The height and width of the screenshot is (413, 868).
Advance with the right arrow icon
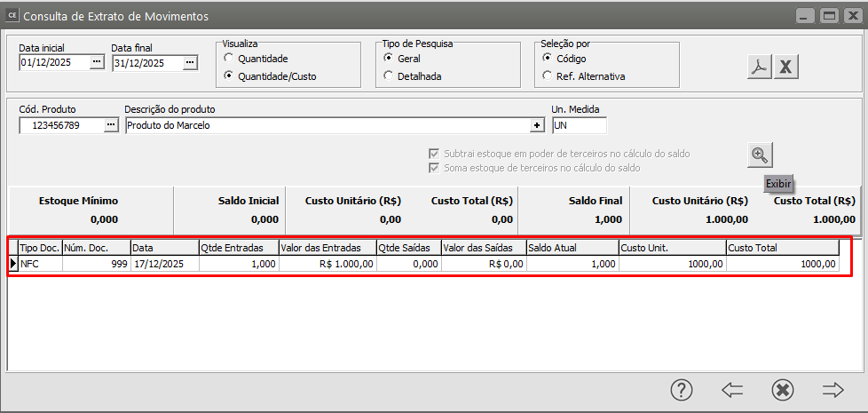[x=832, y=389]
